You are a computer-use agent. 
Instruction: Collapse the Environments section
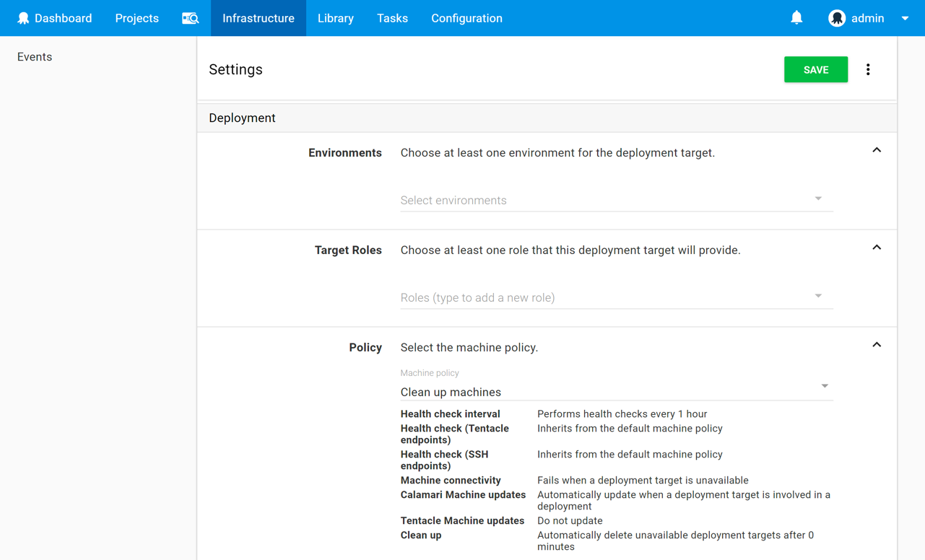tap(877, 150)
